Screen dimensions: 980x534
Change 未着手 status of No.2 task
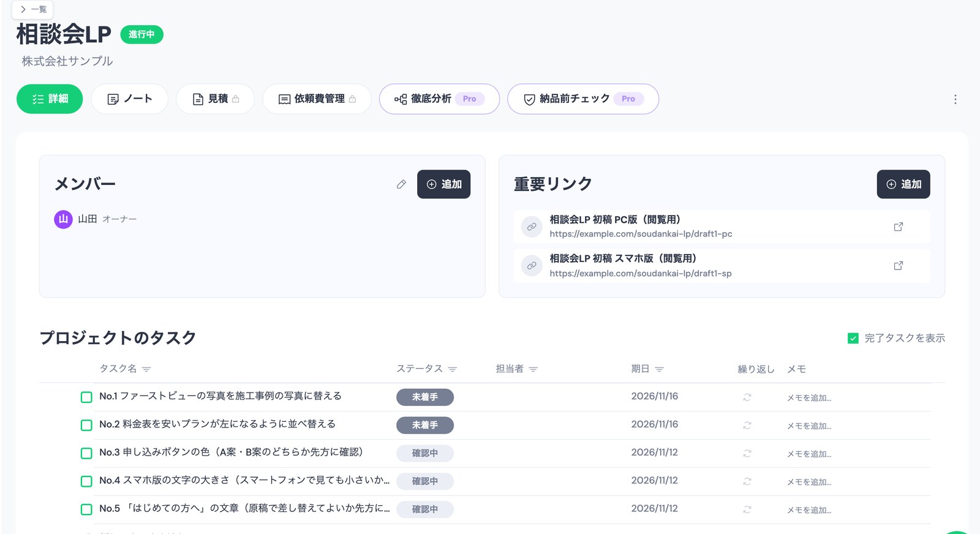click(425, 425)
